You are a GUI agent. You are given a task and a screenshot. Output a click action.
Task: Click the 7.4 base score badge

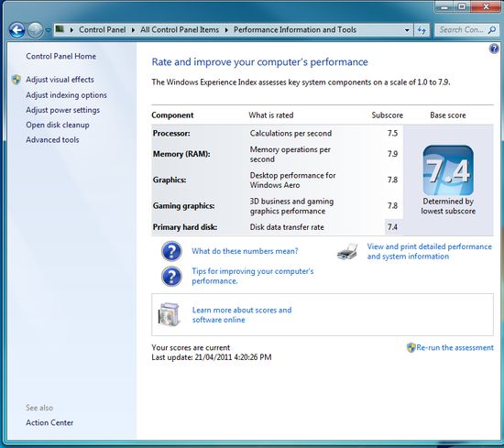tap(448, 170)
